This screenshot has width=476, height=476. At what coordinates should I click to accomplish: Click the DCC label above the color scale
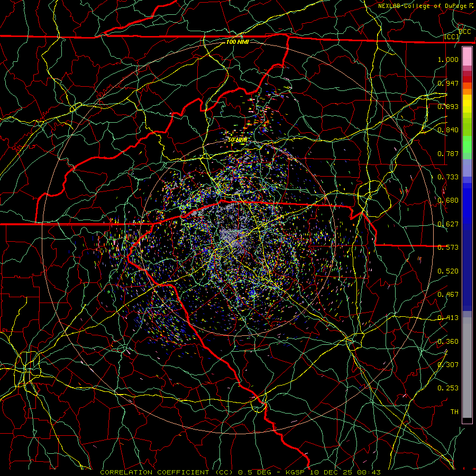click(x=464, y=32)
